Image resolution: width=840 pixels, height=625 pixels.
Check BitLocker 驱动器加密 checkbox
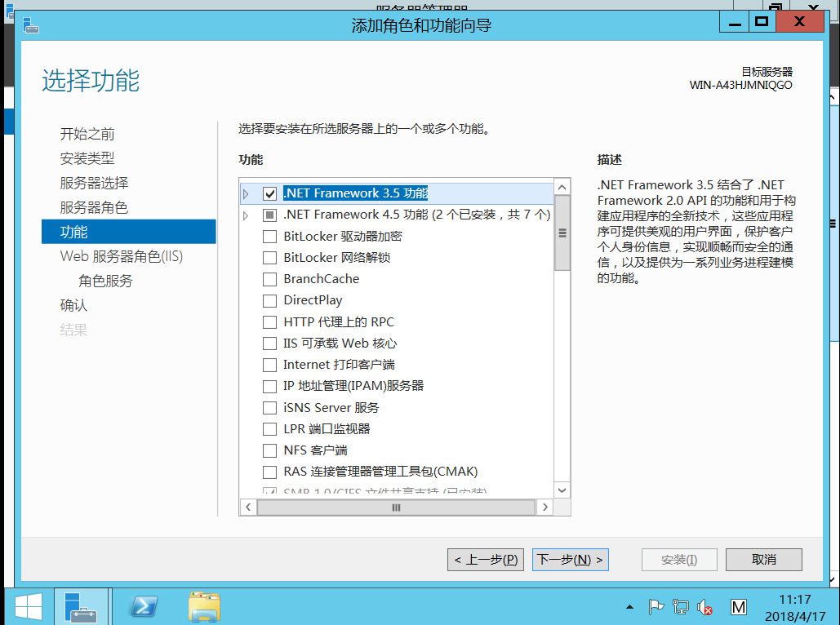point(270,236)
